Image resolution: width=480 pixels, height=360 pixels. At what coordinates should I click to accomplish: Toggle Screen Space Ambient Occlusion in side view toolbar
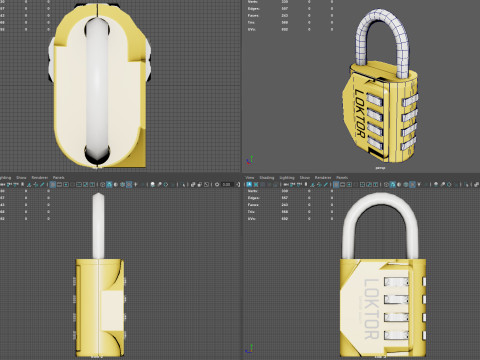(x=152, y=184)
